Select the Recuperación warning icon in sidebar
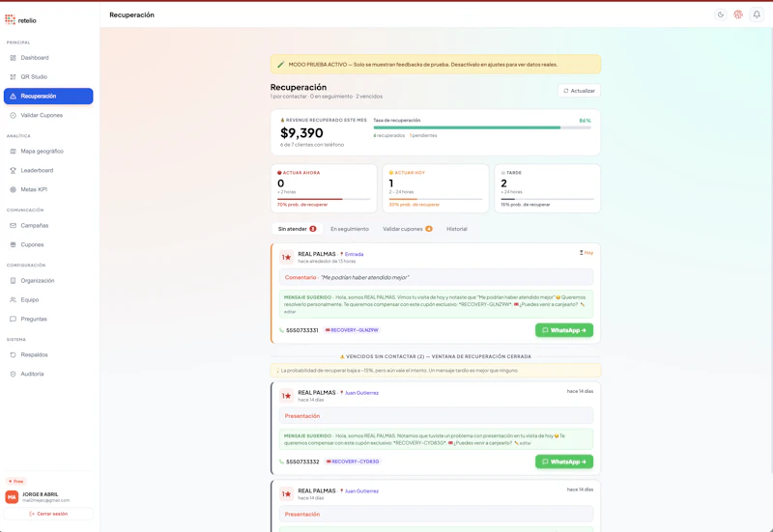Image resolution: width=773 pixels, height=532 pixels. point(13,96)
